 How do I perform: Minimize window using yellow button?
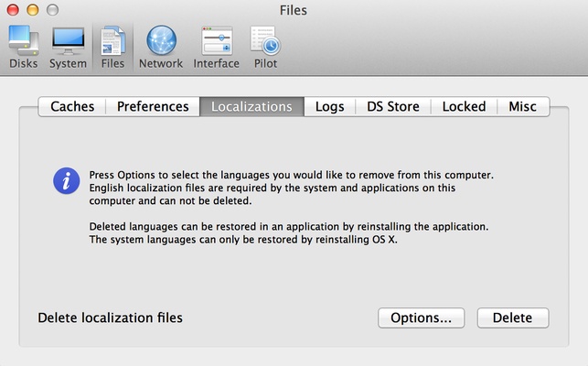[33, 10]
